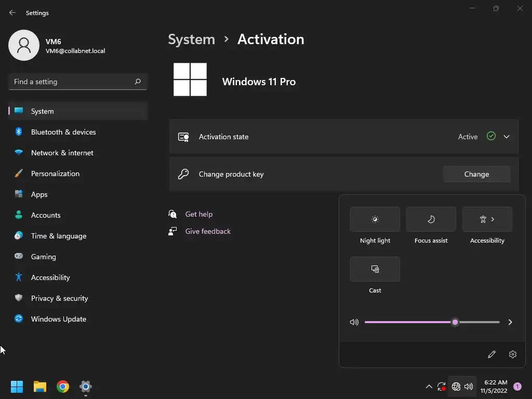Image resolution: width=532 pixels, height=399 pixels.
Task: Open Network & internet settings
Action: (78, 153)
